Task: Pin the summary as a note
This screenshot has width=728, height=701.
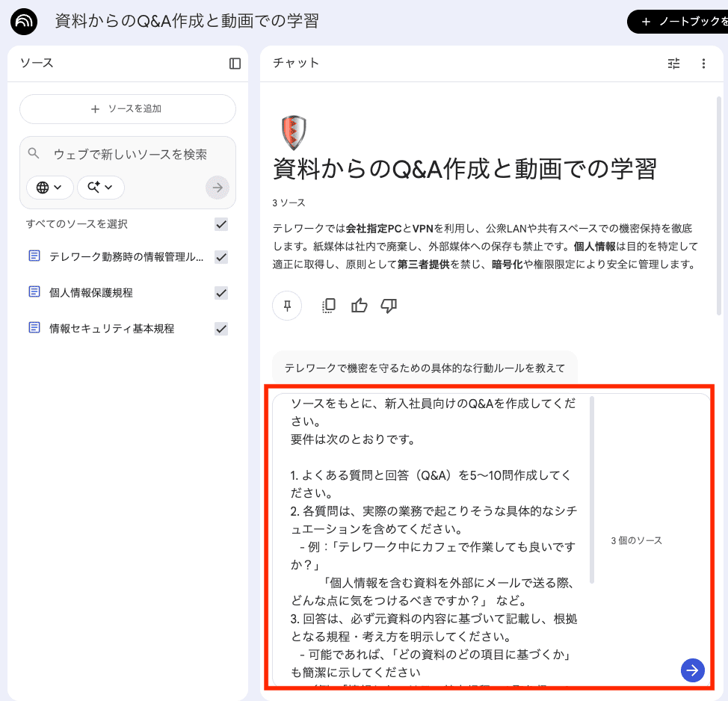Action: (287, 306)
